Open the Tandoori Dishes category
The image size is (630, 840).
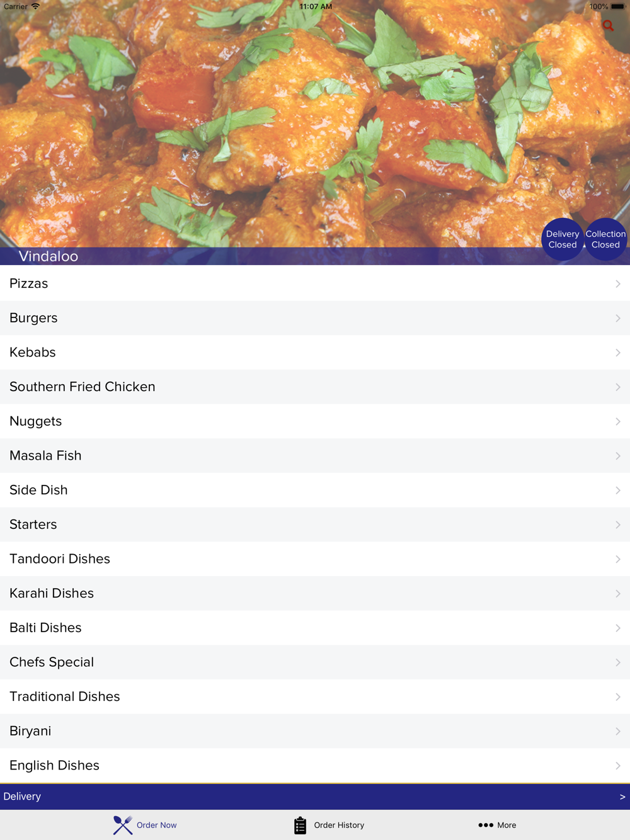[x=315, y=559]
